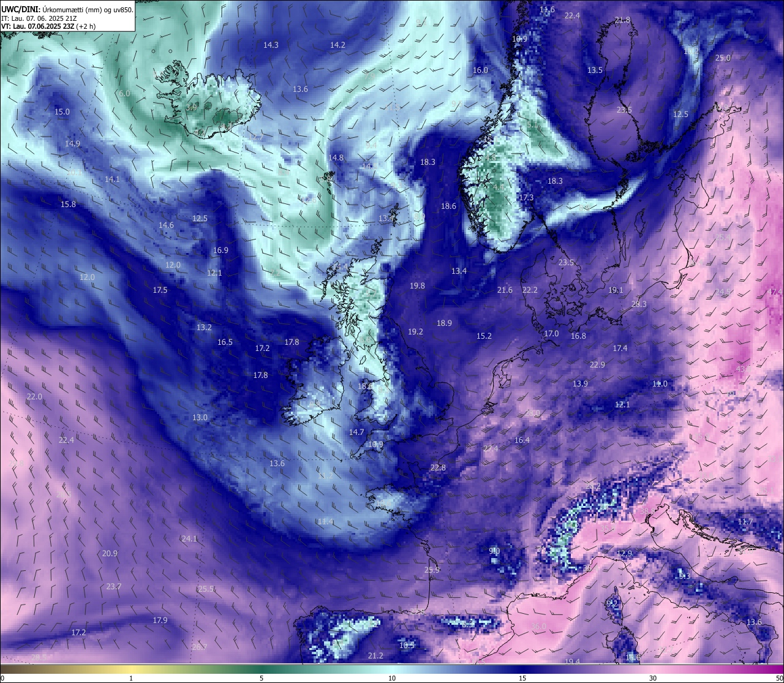Screen dimensions: 784x683
Task: Click the 15.8 value in the Atlantic
Action: tap(68, 204)
